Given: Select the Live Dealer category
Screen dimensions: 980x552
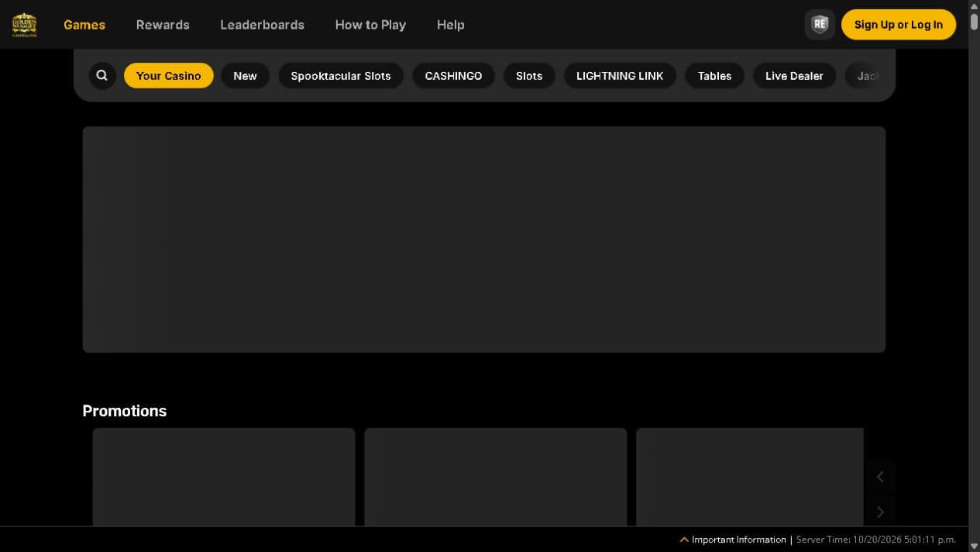Looking at the screenshot, I should tap(794, 76).
